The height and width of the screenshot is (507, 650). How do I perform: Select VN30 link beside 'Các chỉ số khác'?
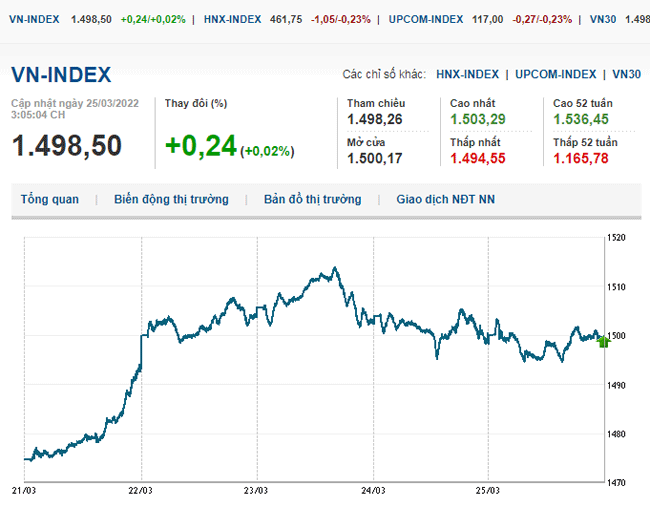626,74
